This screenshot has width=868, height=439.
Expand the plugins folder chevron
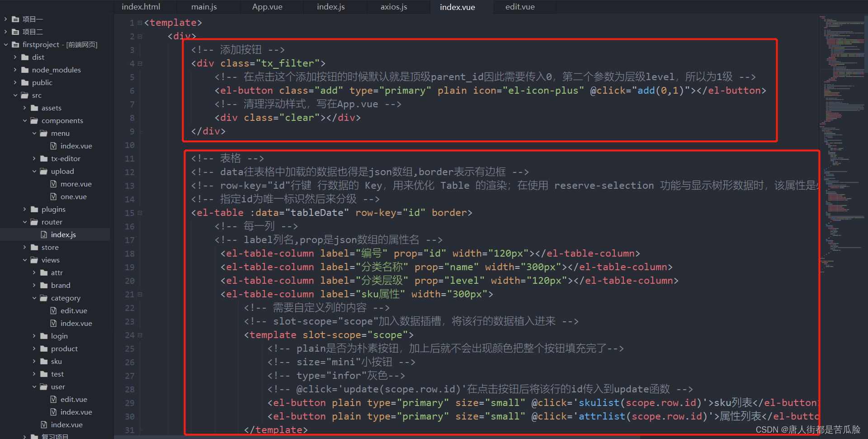[24, 209]
